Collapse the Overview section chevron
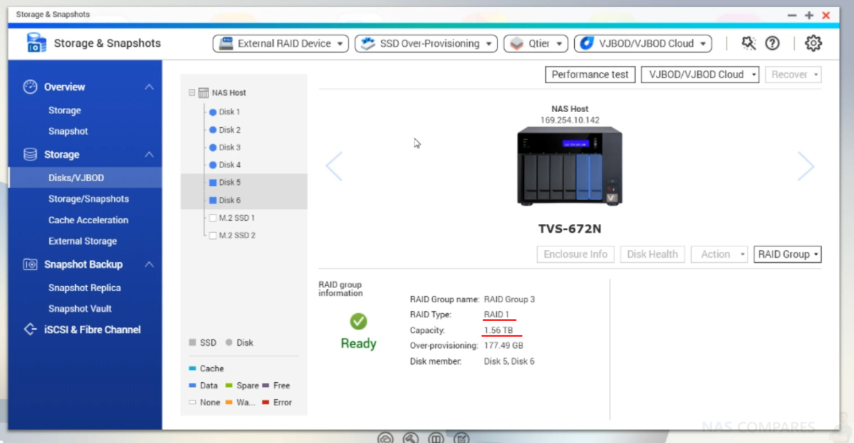The image size is (854, 443). coord(149,87)
